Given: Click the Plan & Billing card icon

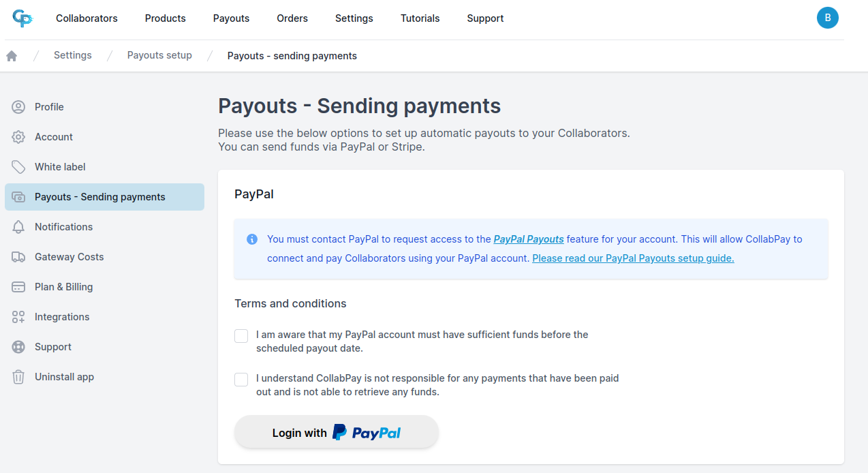Looking at the screenshot, I should [18, 287].
